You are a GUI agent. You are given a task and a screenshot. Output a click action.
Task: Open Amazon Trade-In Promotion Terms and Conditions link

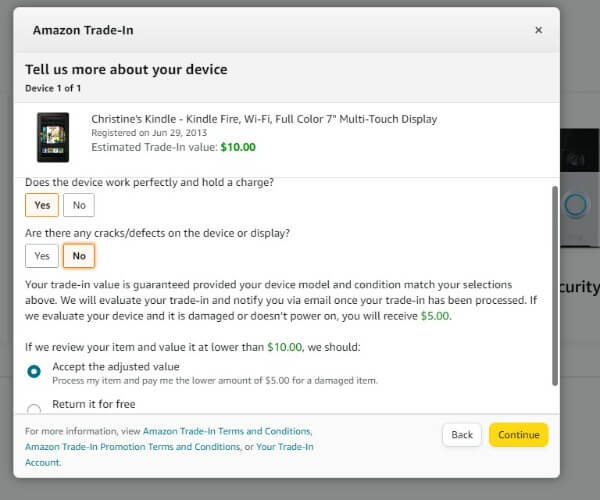tap(133, 447)
